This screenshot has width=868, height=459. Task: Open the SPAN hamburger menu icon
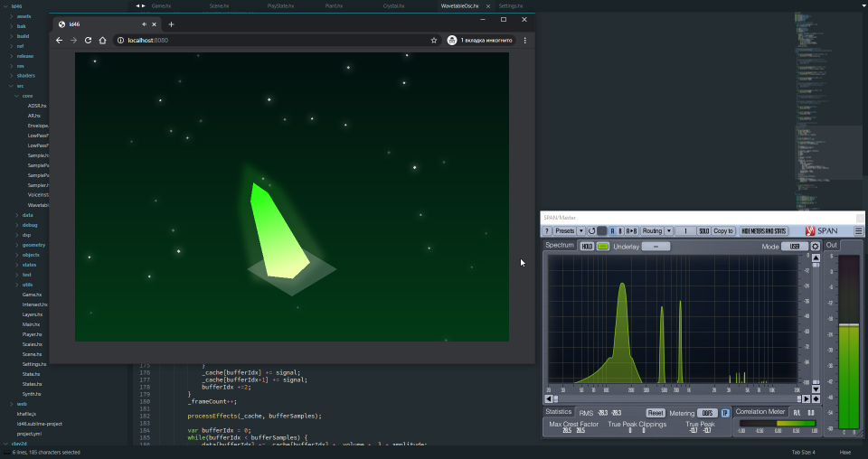pyautogui.click(x=859, y=231)
